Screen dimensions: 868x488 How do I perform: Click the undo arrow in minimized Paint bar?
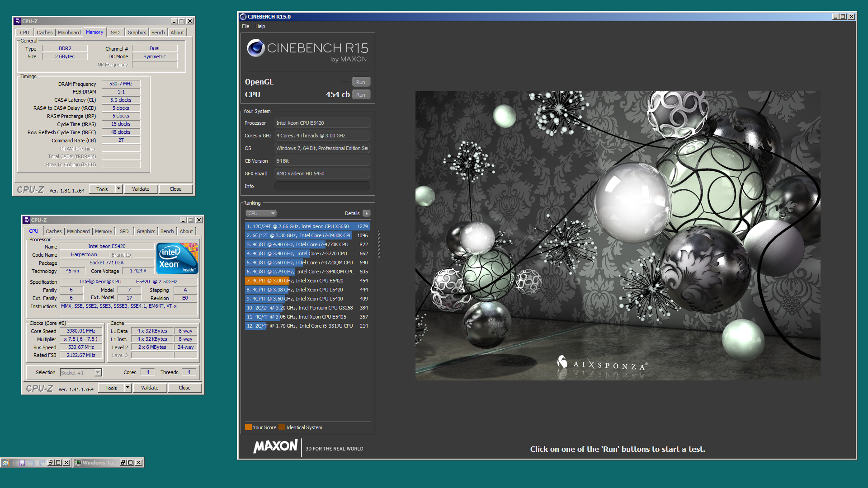[32, 463]
